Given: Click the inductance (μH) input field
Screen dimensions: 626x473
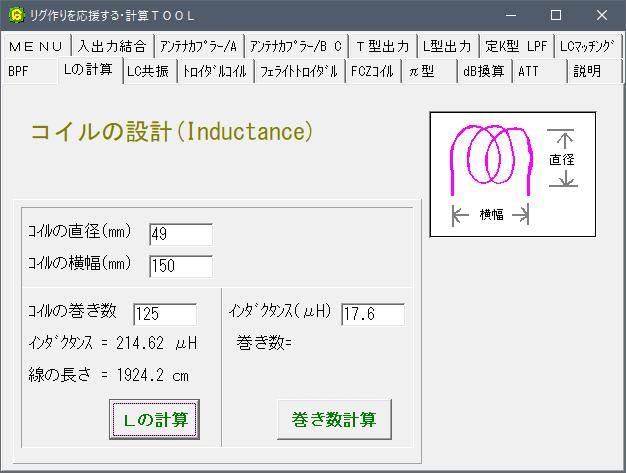Looking at the screenshot, I should coord(372,314).
